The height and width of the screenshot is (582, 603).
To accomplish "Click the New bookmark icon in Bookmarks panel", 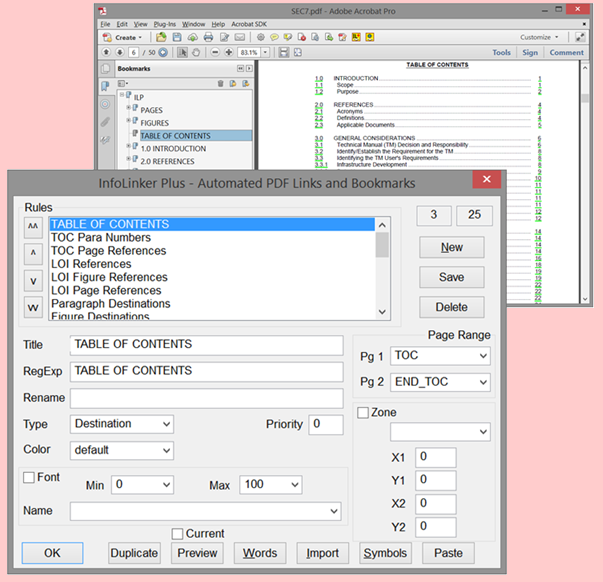I will (x=233, y=83).
